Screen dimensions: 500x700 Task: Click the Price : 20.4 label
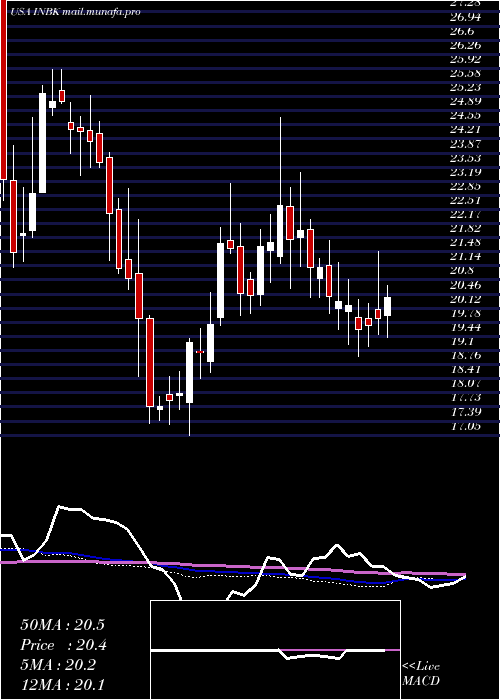(63, 645)
